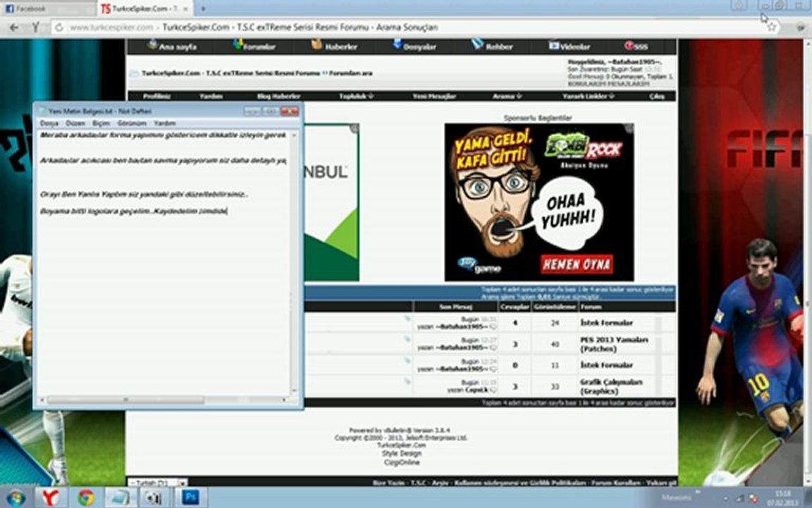Bookmark page using the star icon
812x508 pixels.
pyautogui.click(x=772, y=26)
